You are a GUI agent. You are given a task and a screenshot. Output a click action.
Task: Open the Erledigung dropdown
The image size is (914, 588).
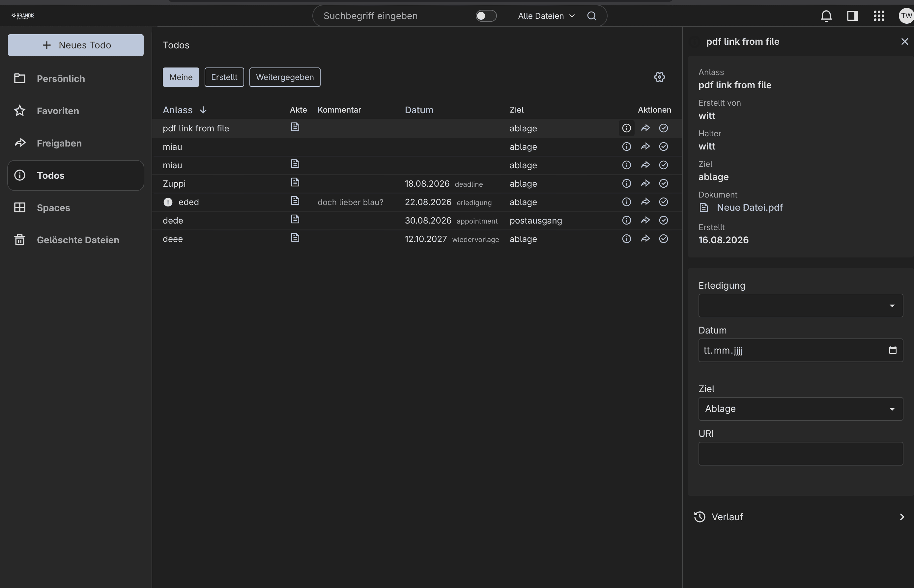(801, 306)
